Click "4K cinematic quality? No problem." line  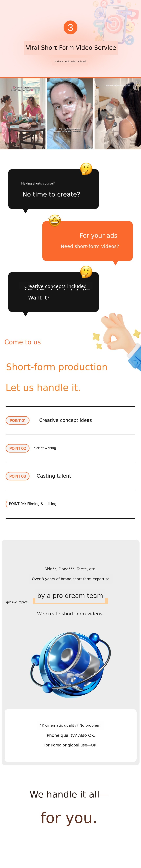coord(70,725)
